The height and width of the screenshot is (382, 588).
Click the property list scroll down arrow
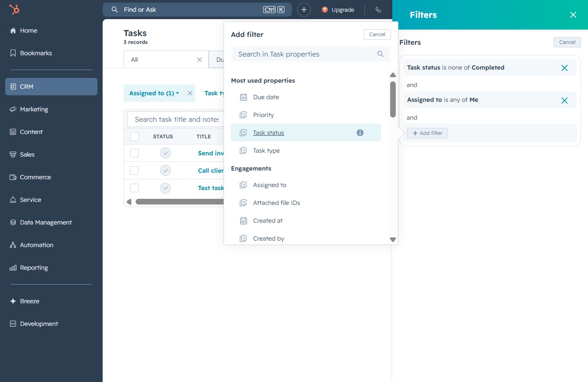[393, 240]
